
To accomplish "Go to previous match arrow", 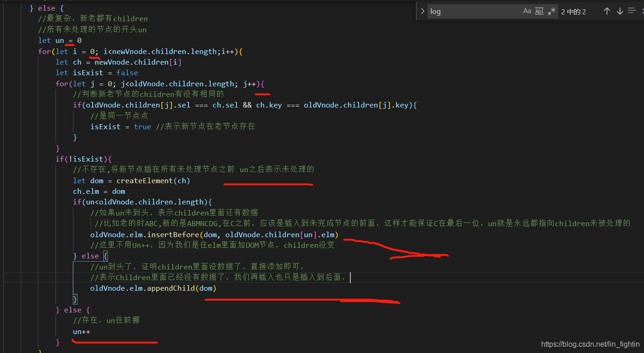I will [607, 12].
